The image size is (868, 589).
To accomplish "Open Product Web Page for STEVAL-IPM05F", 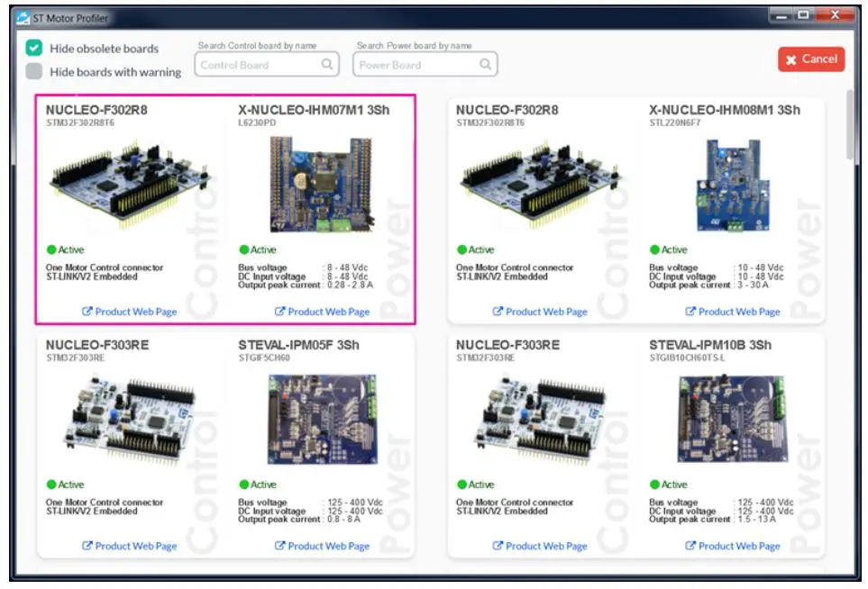I will [x=322, y=546].
